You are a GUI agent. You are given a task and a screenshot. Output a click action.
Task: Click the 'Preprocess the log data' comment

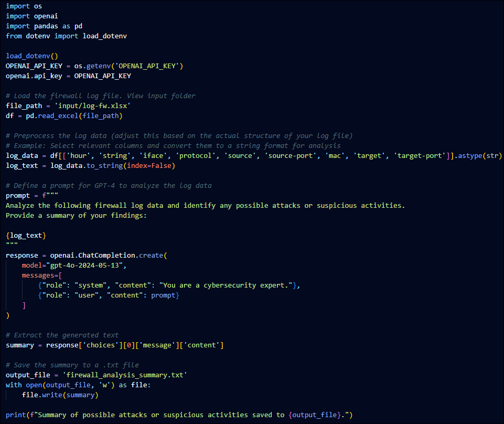[x=179, y=136]
